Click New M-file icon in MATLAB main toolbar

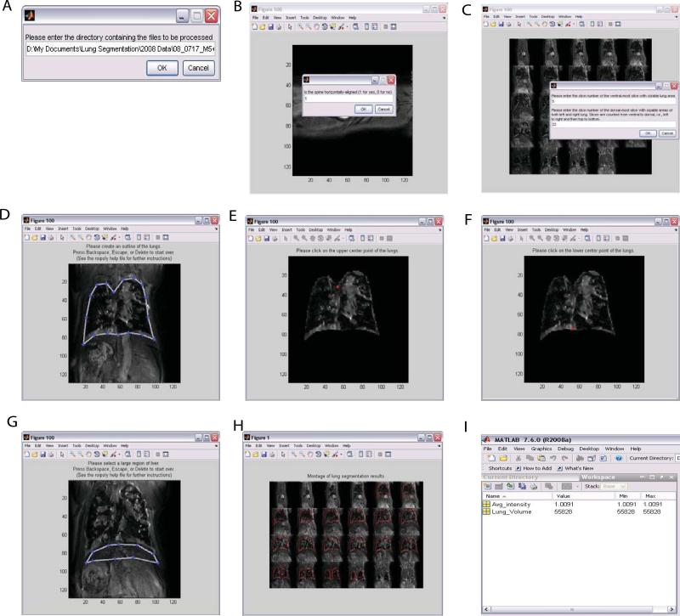coord(491,458)
